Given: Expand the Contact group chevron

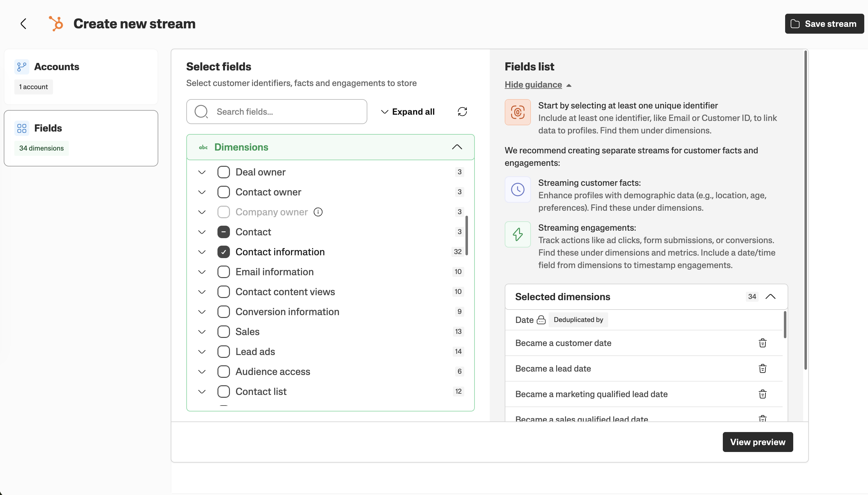Looking at the screenshot, I should point(202,232).
